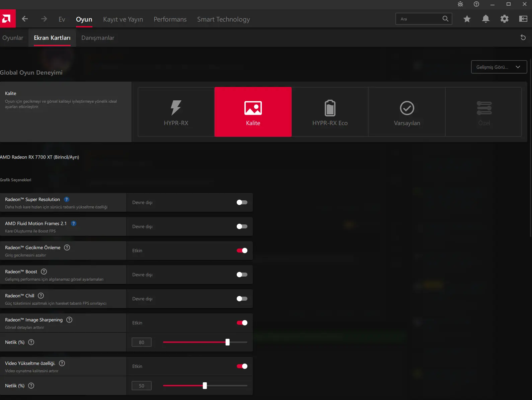This screenshot has width=532, height=400.
Task: Select the Oyun tab
Action: tap(84, 19)
